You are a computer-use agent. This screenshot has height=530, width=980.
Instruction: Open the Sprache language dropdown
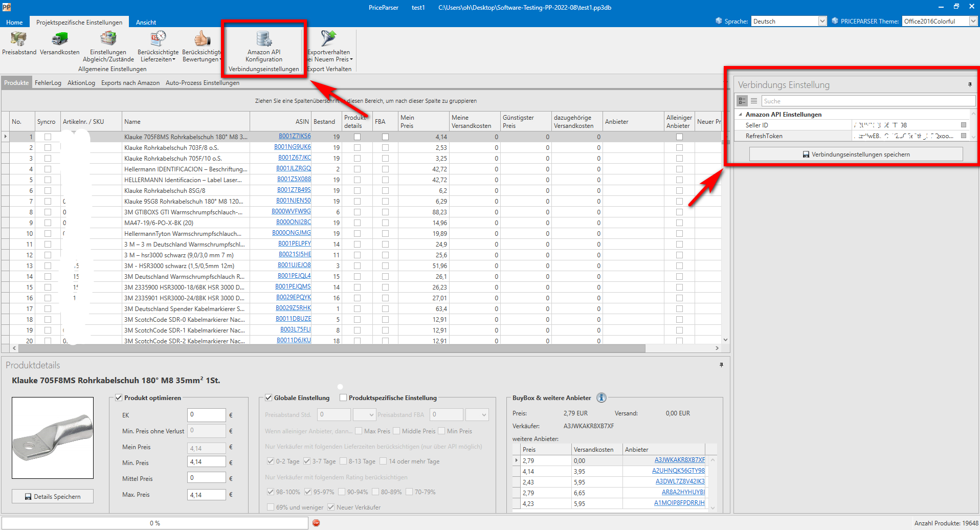(822, 21)
